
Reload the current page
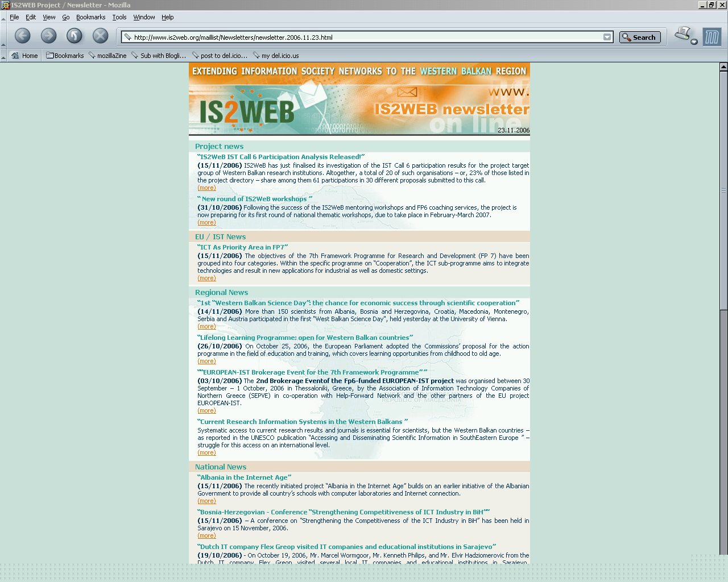75,36
